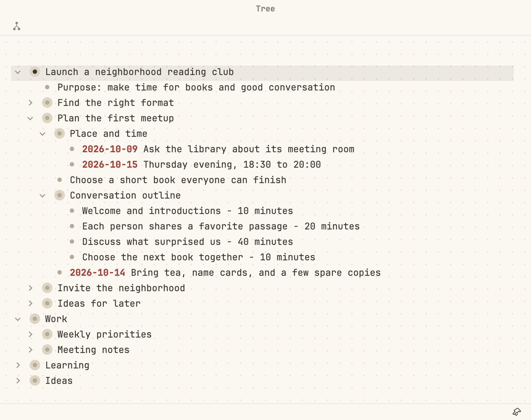Click the pin icon at bottom right
The image size is (531, 420).
[x=517, y=412]
